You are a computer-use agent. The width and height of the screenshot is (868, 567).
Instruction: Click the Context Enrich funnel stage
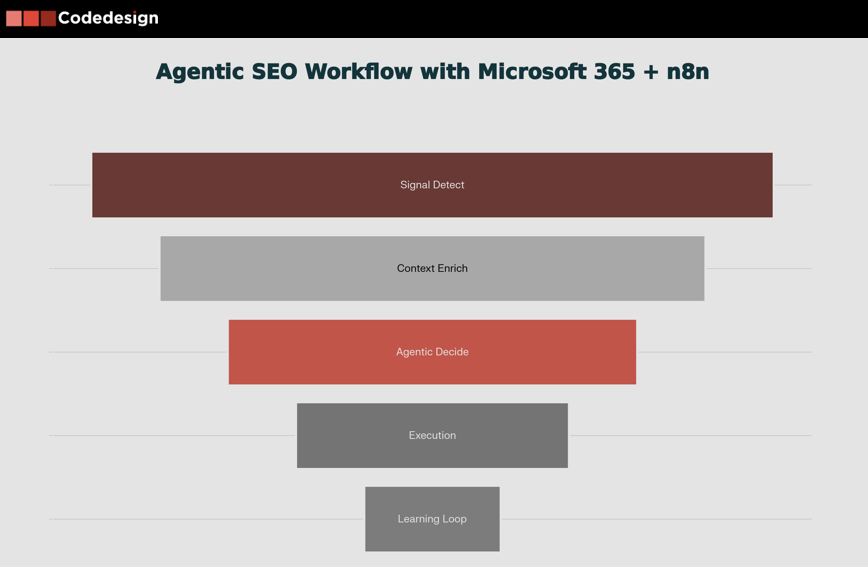pyautogui.click(x=432, y=268)
